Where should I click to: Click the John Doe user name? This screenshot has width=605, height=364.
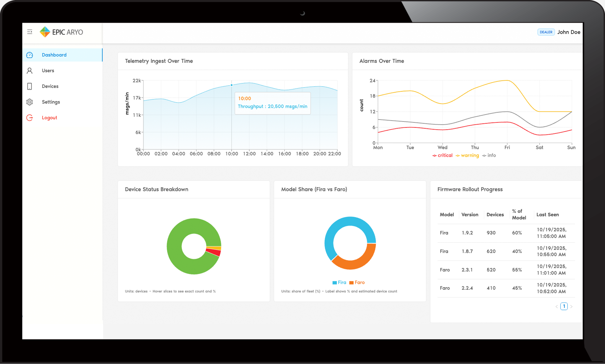coord(568,32)
